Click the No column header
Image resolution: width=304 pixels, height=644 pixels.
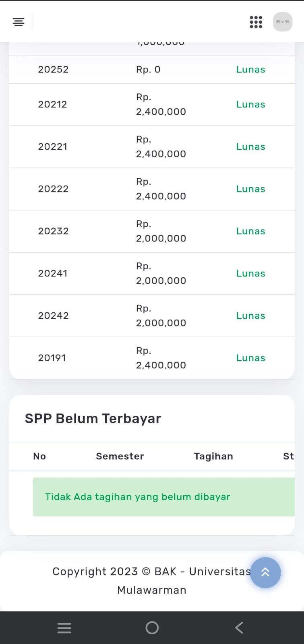pyautogui.click(x=39, y=456)
